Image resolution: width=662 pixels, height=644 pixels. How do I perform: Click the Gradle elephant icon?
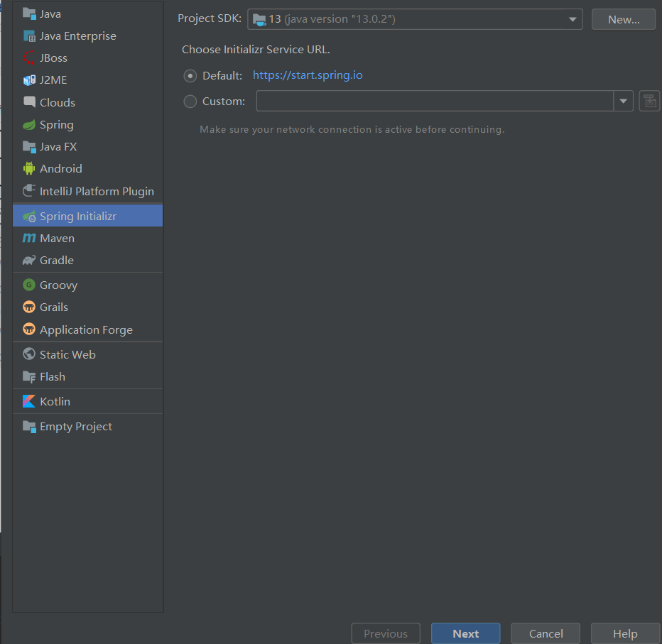point(29,261)
